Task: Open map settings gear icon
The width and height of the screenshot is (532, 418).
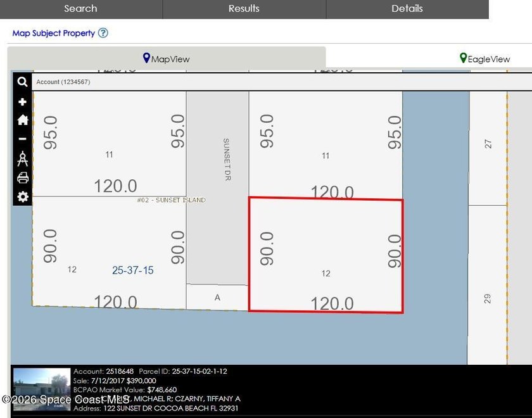Action: [23, 196]
